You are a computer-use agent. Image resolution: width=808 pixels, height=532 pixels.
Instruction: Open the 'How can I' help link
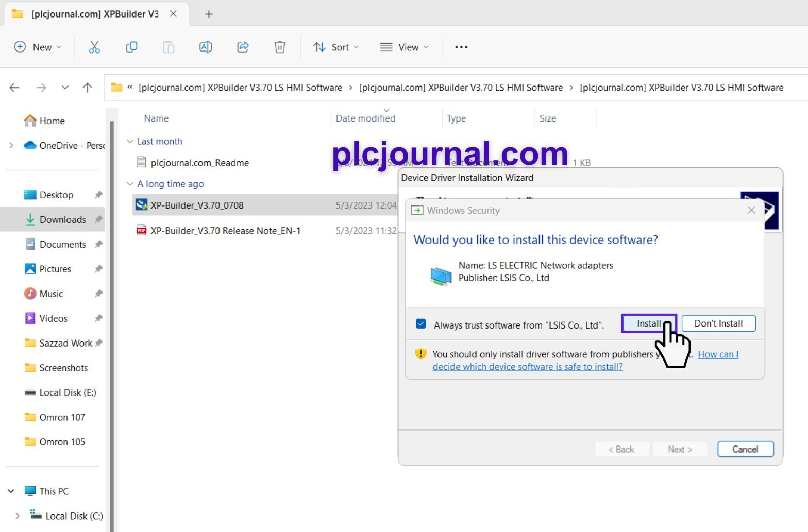pyautogui.click(x=718, y=354)
